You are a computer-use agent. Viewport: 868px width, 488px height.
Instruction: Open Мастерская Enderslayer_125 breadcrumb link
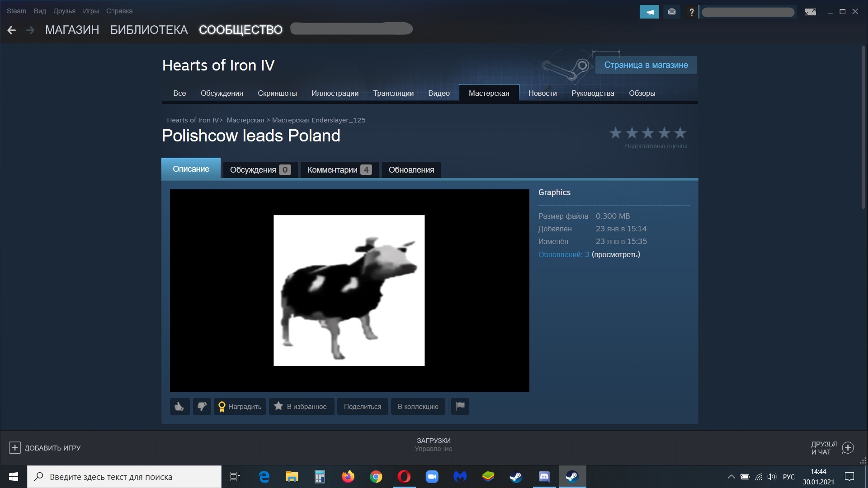tap(318, 120)
